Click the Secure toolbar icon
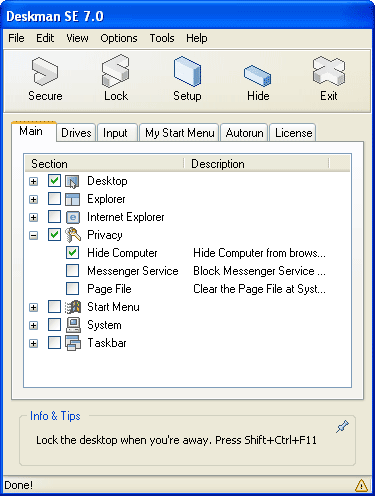The height and width of the screenshot is (496, 375). pos(45,71)
